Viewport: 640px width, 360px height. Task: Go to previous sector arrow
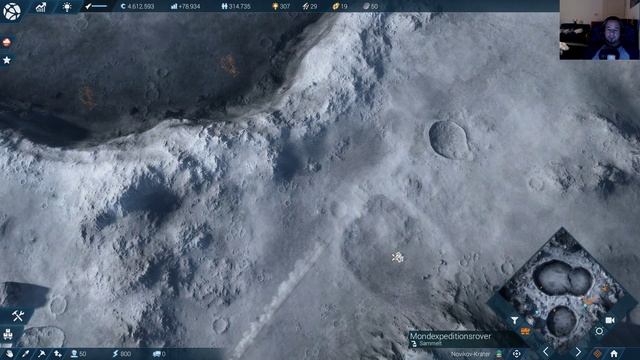tap(546, 352)
